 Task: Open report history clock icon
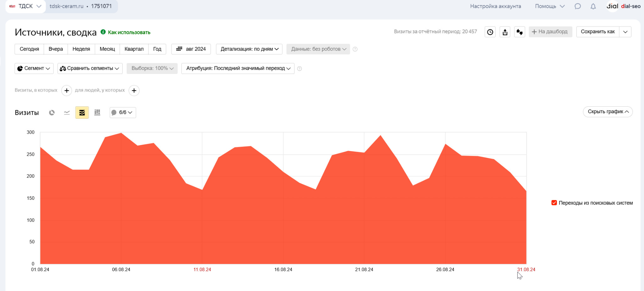pyautogui.click(x=490, y=32)
